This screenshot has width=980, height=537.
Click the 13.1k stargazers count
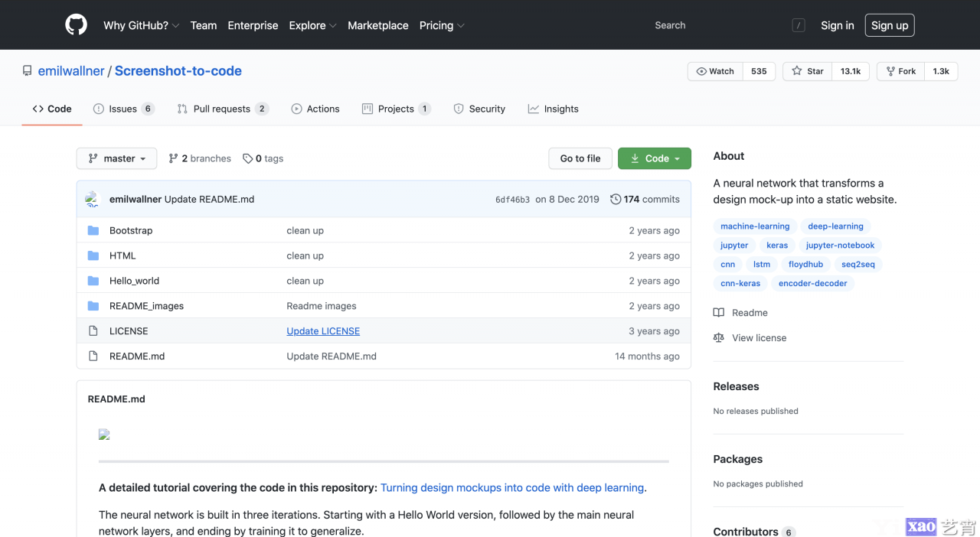(x=851, y=71)
